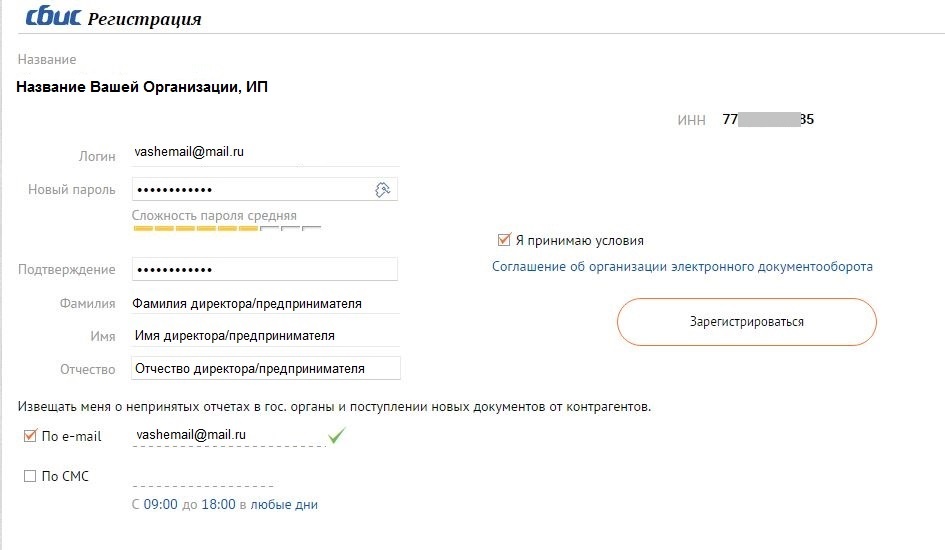945x550 pixels.
Task: Click into the 'Новый пароль' field
Action: coord(250,189)
